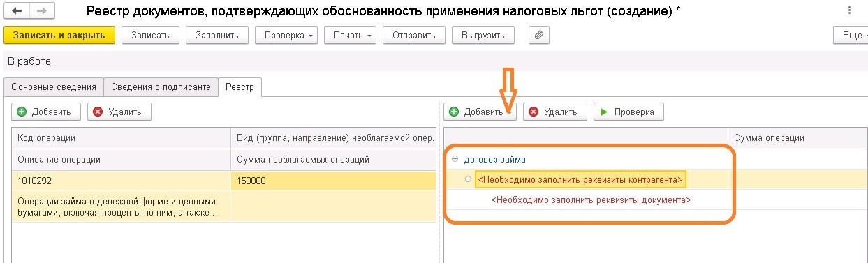Click the Выгрузить button
The height and width of the screenshot is (263, 868).
pyautogui.click(x=483, y=35)
